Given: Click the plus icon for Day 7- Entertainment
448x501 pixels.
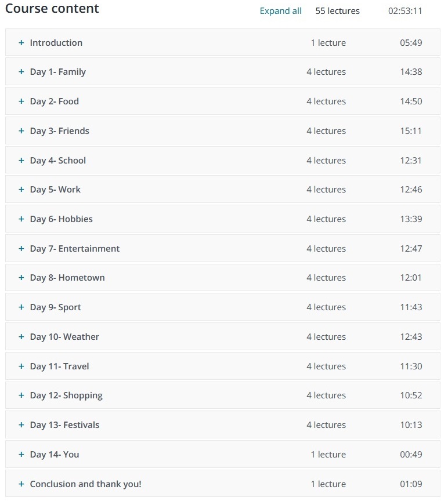Looking at the screenshot, I should 21,249.
